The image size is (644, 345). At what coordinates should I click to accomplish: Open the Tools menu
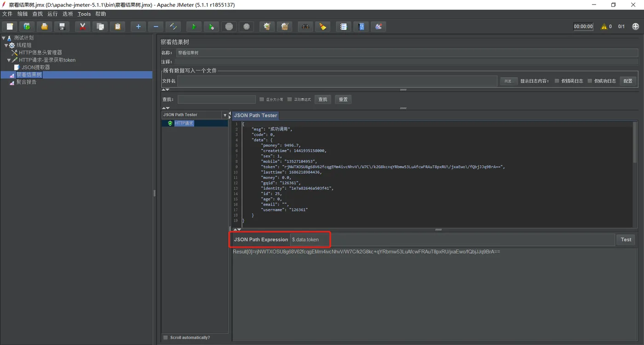[x=84, y=14]
